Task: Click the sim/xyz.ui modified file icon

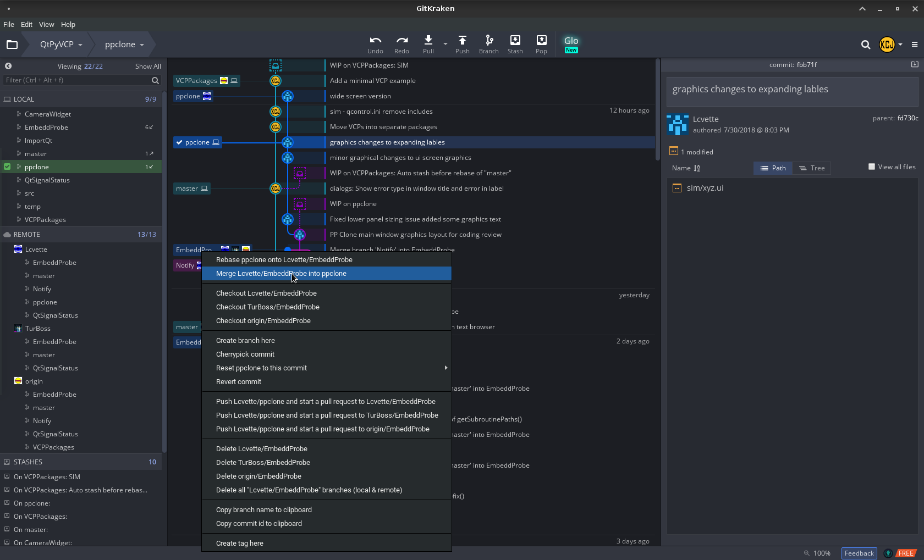Action: (676, 188)
